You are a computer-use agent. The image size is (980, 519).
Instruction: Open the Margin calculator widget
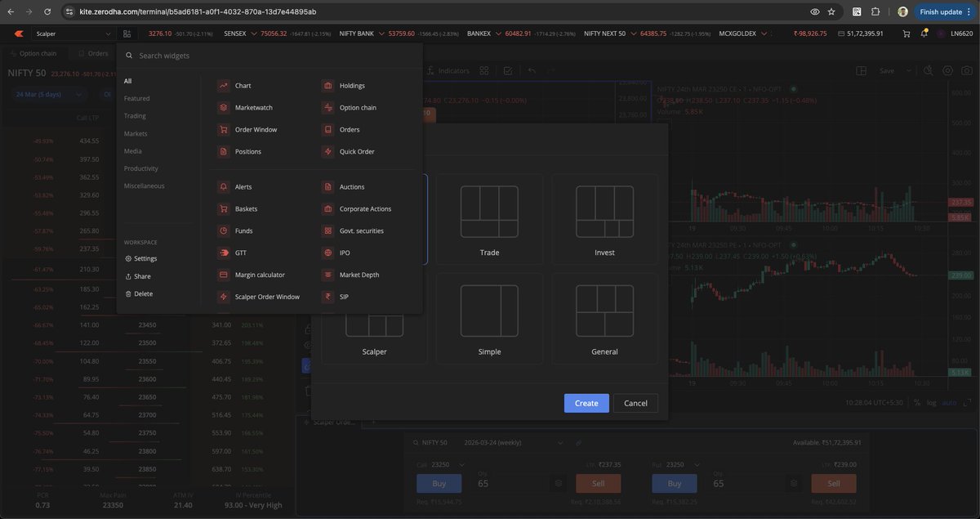[x=252, y=275]
